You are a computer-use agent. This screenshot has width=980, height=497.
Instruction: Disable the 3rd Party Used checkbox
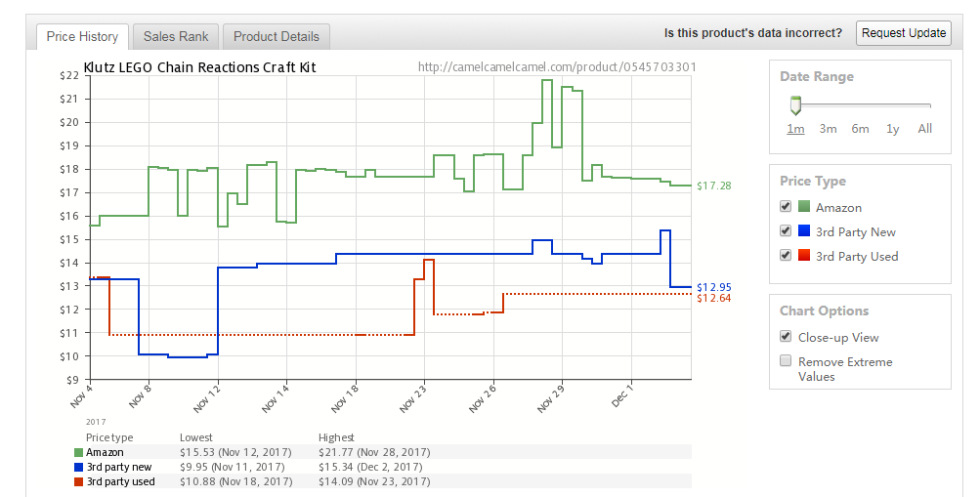[x=786, y=256]
